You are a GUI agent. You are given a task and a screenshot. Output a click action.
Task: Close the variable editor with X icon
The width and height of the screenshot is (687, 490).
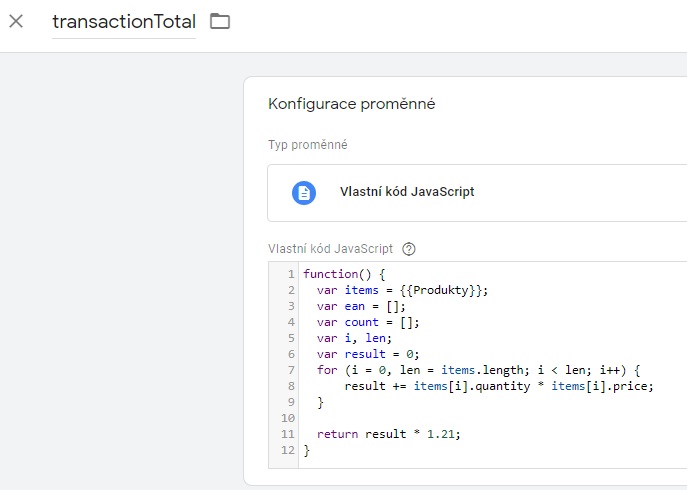(x=16, y=21)
